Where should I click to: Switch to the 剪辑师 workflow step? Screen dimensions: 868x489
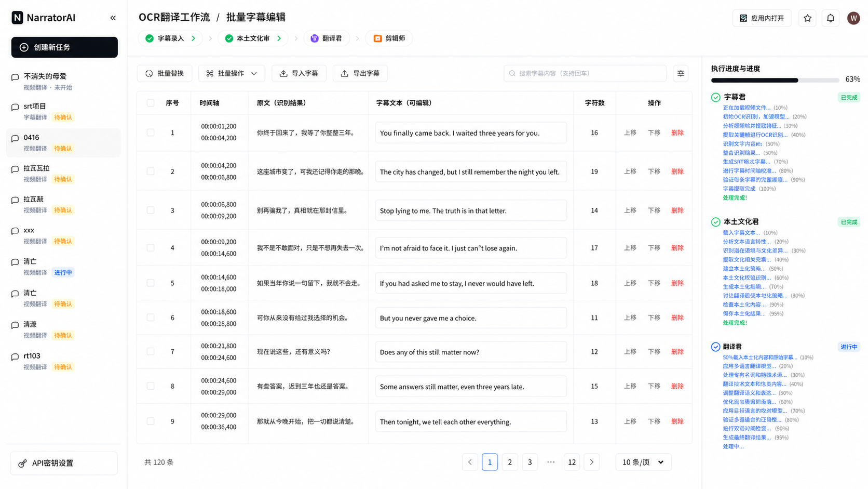389,38
